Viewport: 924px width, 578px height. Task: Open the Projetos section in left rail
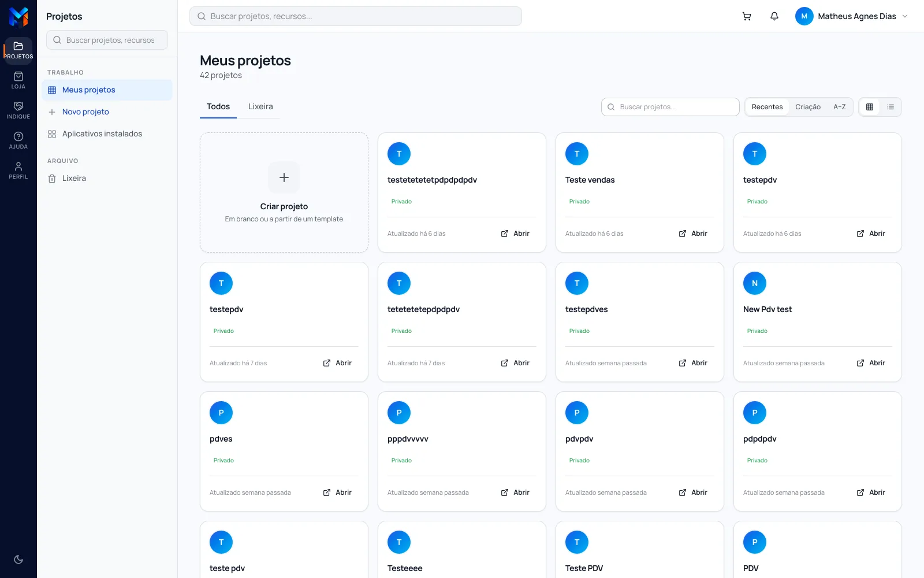click(x=18, y=50)
